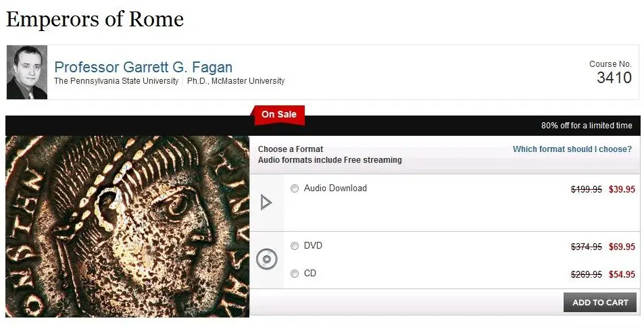Click the $54.95 CD sale price
The image size is (644, 329).
tap(622, 274)
